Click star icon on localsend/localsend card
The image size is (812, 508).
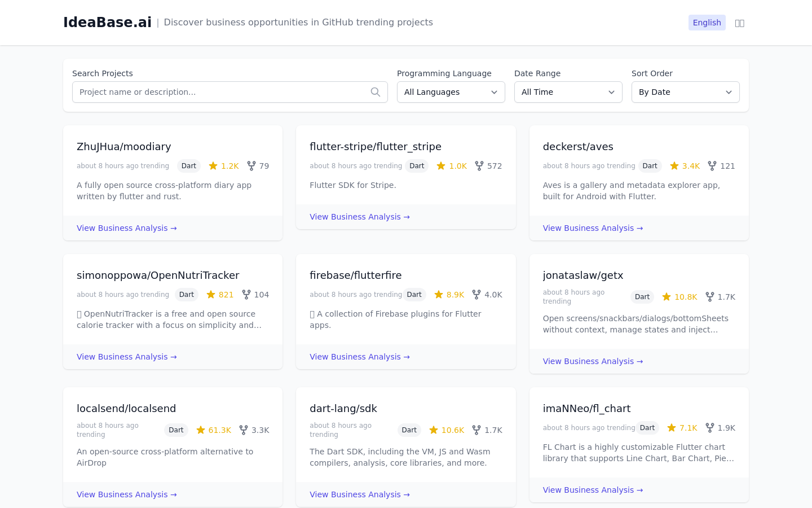point(201,430)
